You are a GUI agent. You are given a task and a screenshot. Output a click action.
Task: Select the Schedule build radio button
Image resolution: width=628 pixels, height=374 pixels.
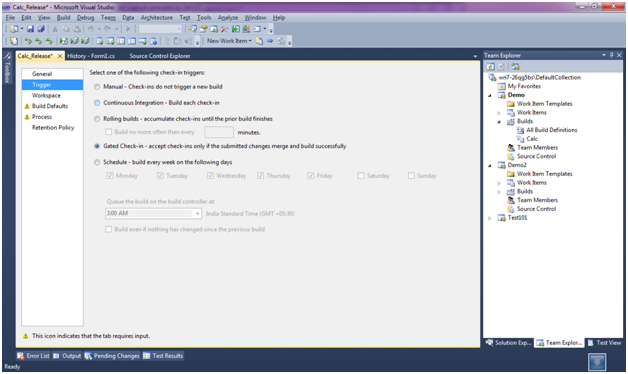click(97, 162)
